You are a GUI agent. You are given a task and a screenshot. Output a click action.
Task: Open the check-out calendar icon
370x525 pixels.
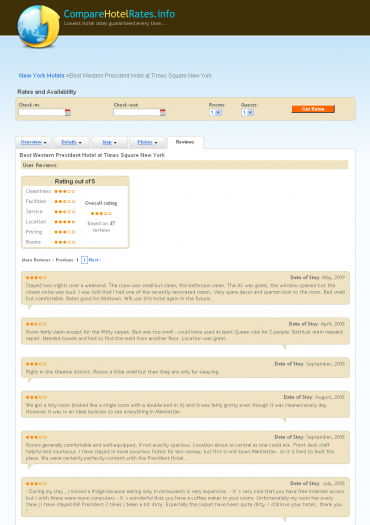click(163, 112)
